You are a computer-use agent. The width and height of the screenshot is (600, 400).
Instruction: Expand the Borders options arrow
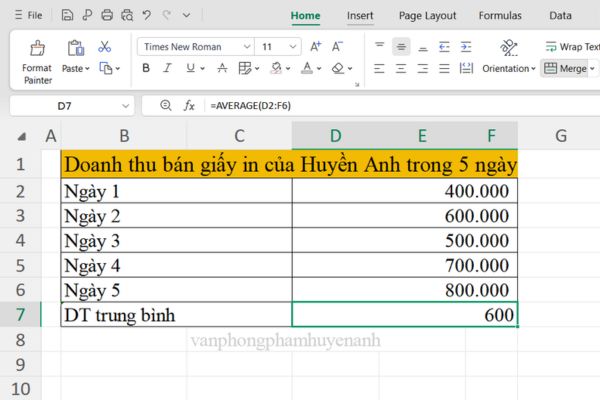(x=257, y=69)
